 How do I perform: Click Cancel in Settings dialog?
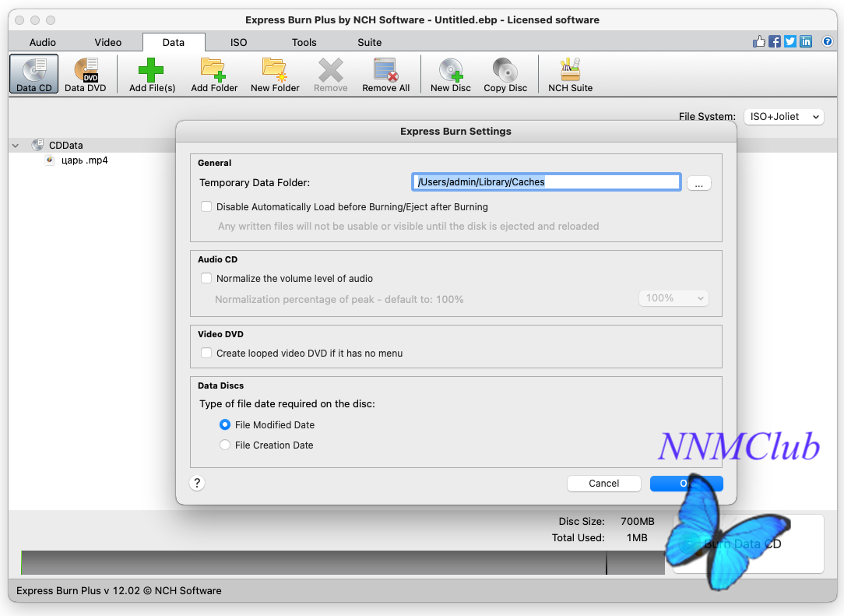coord(604,484)
